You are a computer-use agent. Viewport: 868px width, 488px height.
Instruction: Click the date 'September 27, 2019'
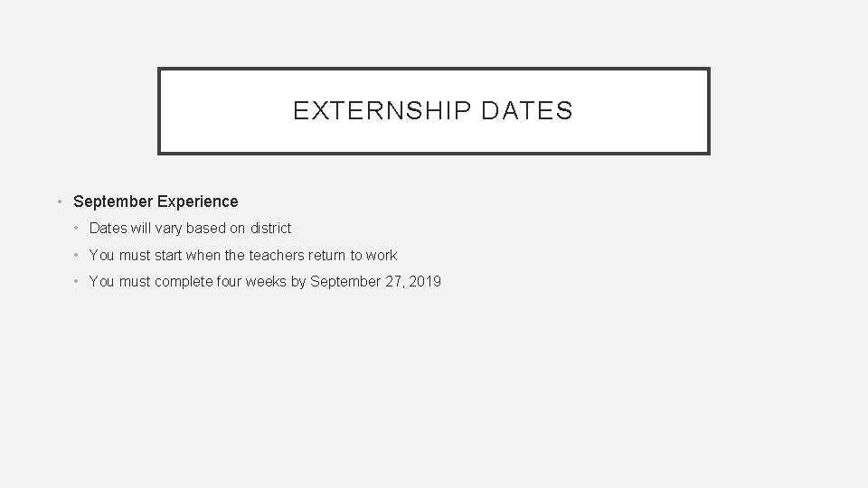pyautogui.click(x=375, y=282)
